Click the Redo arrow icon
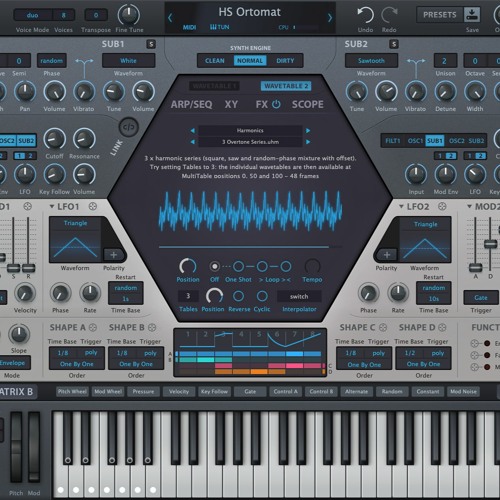Viewport: 500px width, 500px height. [389, 15]
